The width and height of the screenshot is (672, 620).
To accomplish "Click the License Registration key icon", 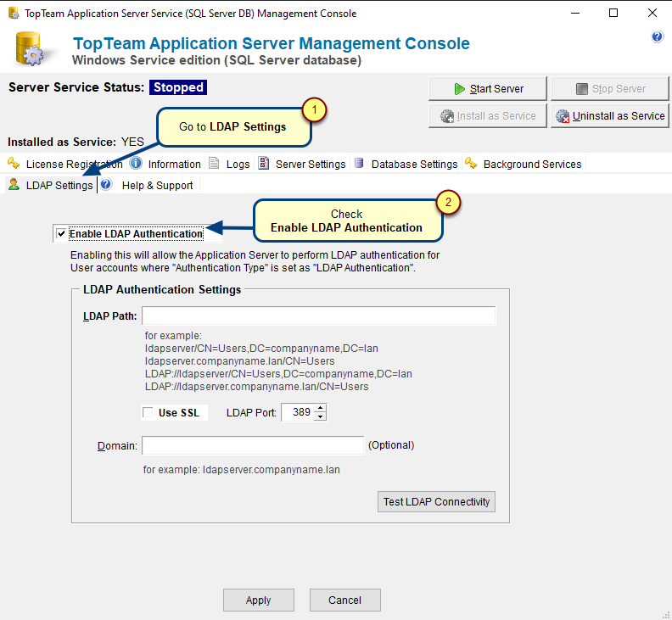I will click(x=14, y=163).
